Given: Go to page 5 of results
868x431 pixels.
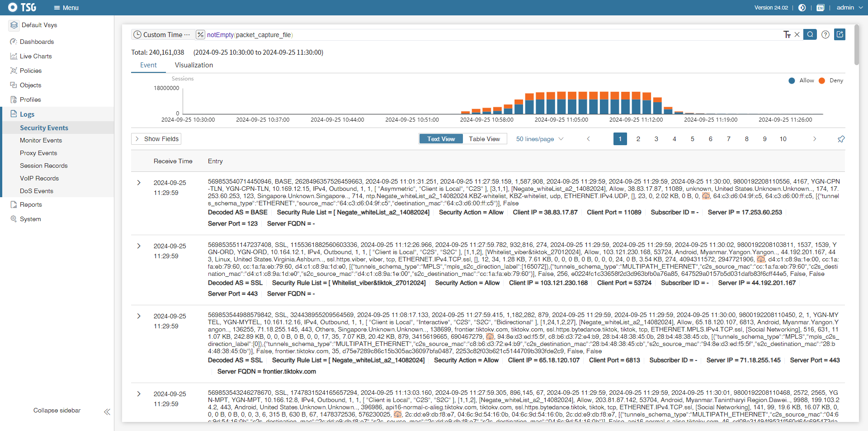Looking at the screenshot, I should coord(692,139).
